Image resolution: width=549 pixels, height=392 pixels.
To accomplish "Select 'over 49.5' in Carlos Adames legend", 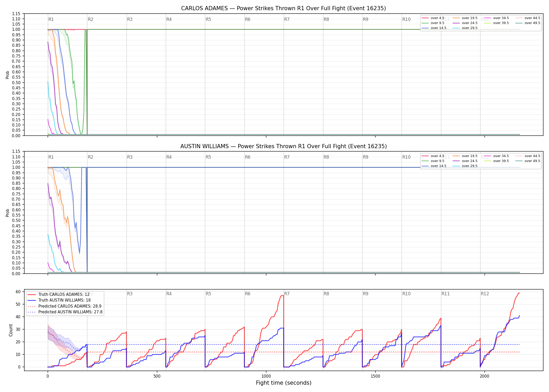I will pos(528,23).
